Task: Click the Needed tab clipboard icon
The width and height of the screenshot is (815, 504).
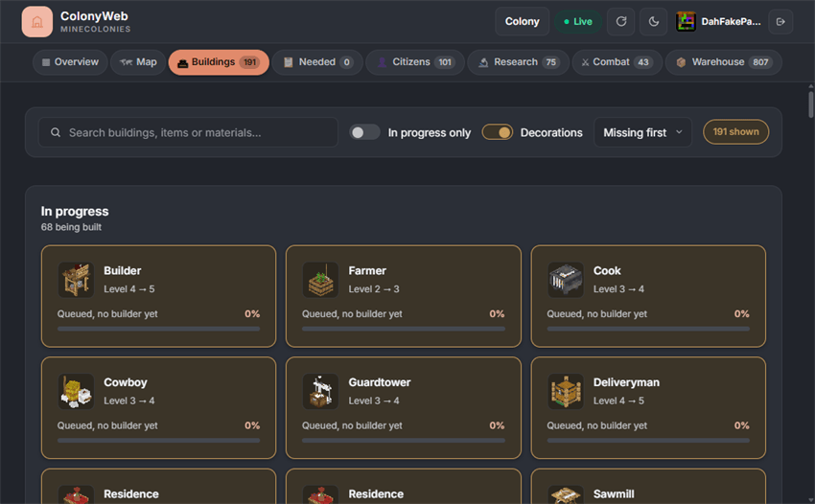Action: coord(288,62)
